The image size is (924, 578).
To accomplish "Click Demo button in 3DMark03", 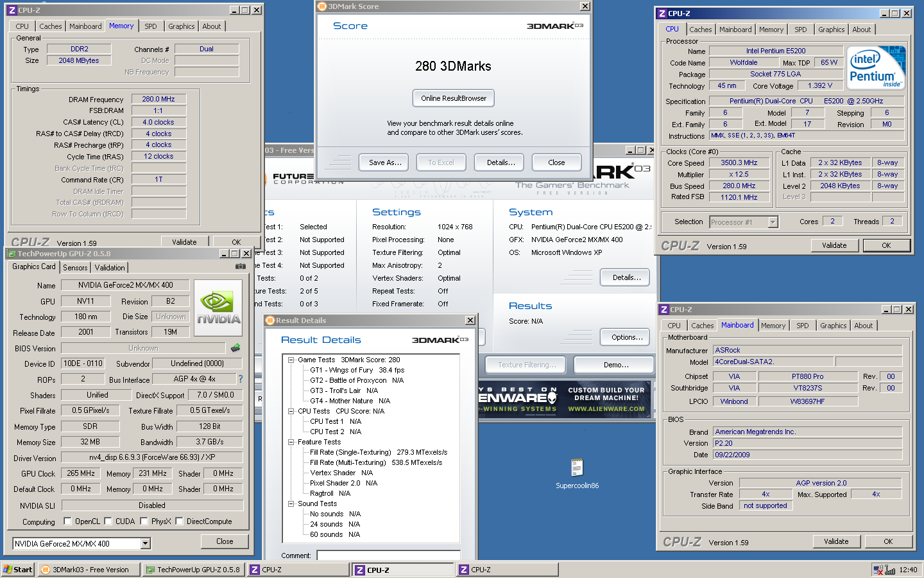I will pos(614,365).
